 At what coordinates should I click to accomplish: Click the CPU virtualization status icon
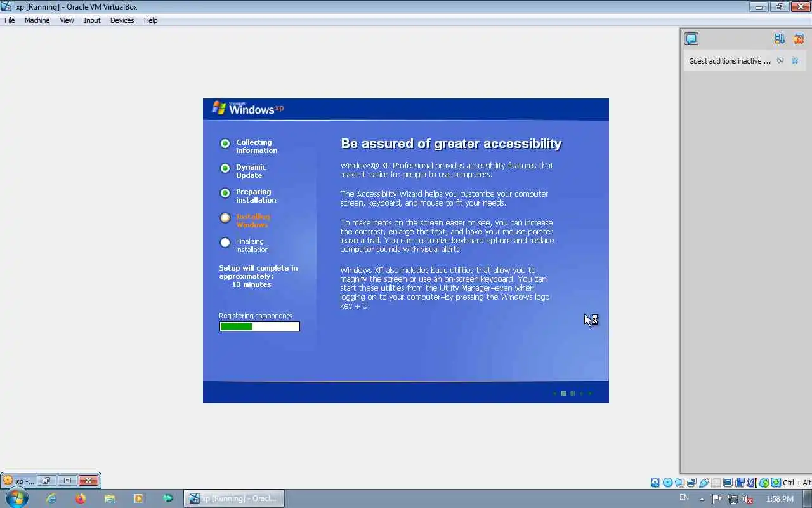click(x=751, y=483)
